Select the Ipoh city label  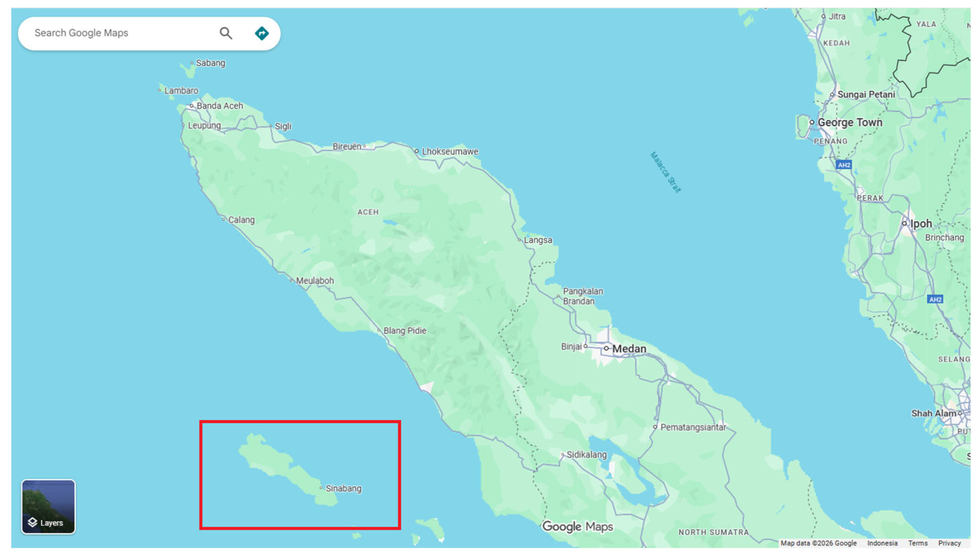921,223
